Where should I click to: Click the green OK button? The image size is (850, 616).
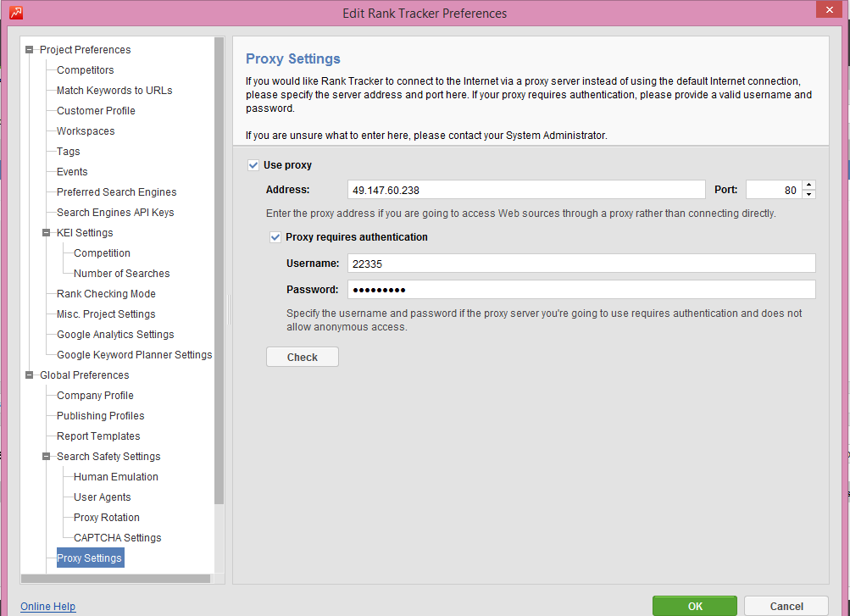tap(694, 606)
